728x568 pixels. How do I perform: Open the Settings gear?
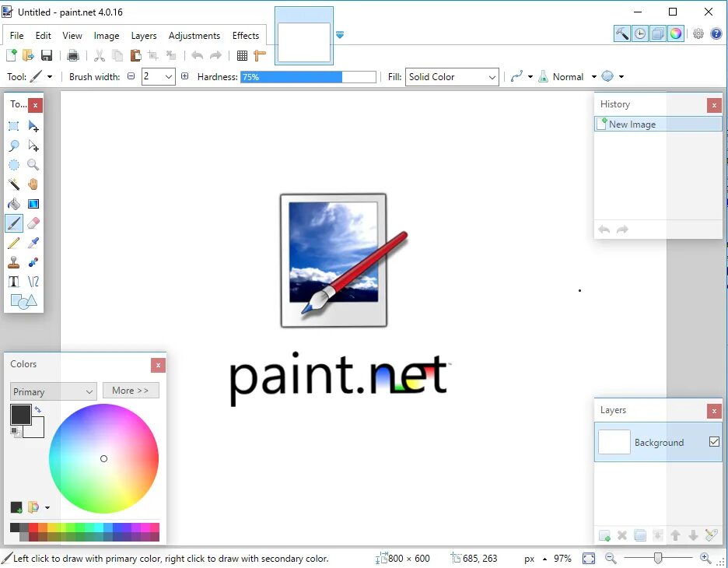click(698, 33)
